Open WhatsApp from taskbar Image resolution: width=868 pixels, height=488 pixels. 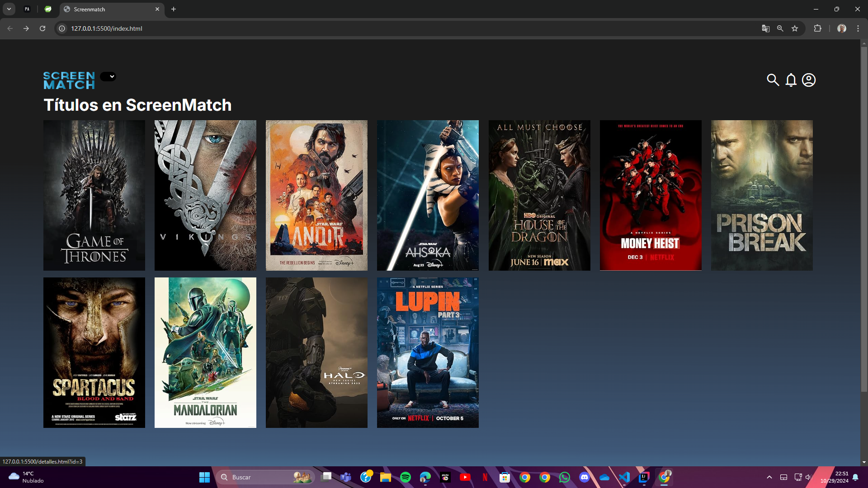(565, 477)
